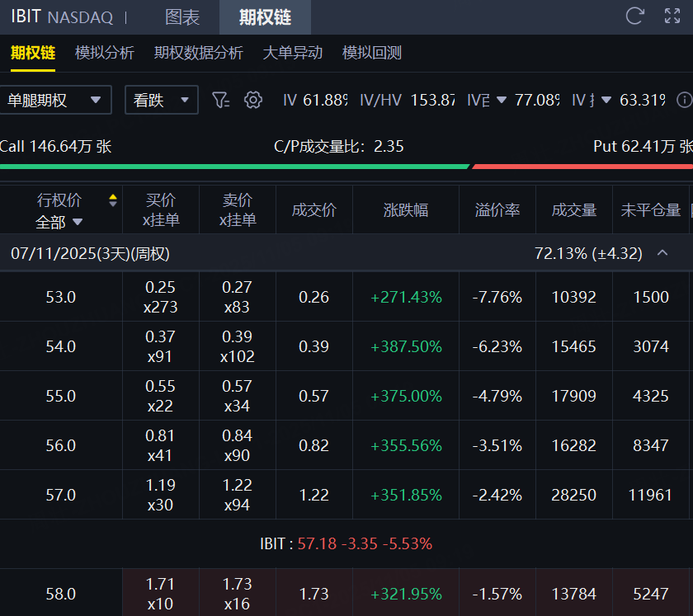Click the green Call volume ratio bar
The height and width of the screenshot is (616, 693).
pos(234,166)
